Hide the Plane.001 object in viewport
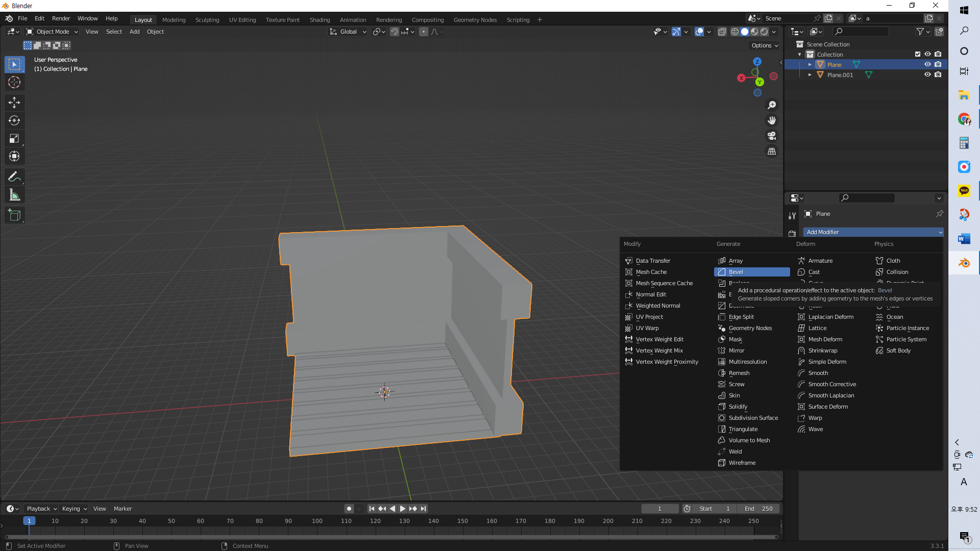This screenshot has height=551, width=980. pyautogui.click(x=927, y=74)
